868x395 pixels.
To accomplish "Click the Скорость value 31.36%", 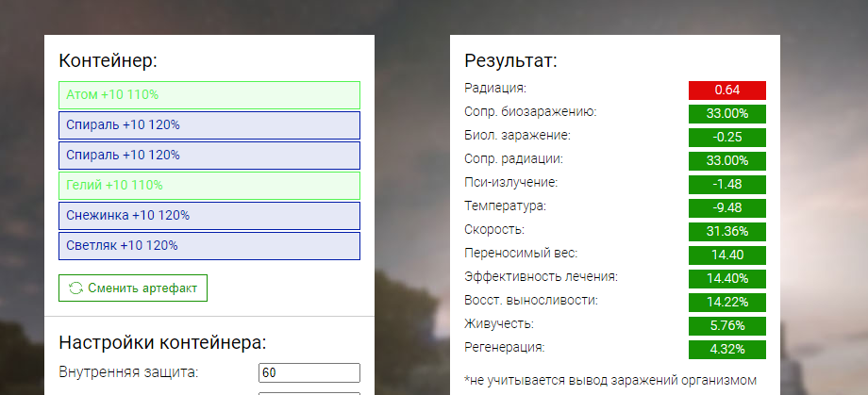I will pyautogui.click(x=726, y=232).
